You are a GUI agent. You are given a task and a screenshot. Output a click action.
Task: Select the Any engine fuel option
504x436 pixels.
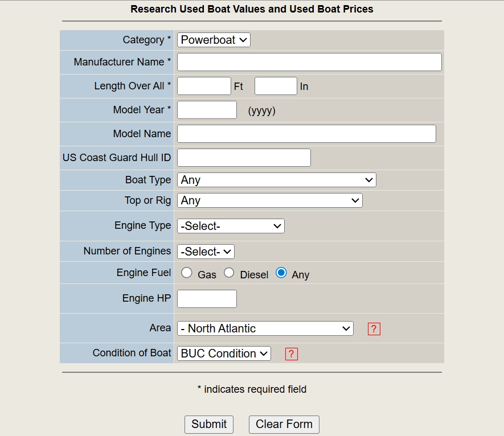[281, 273]
